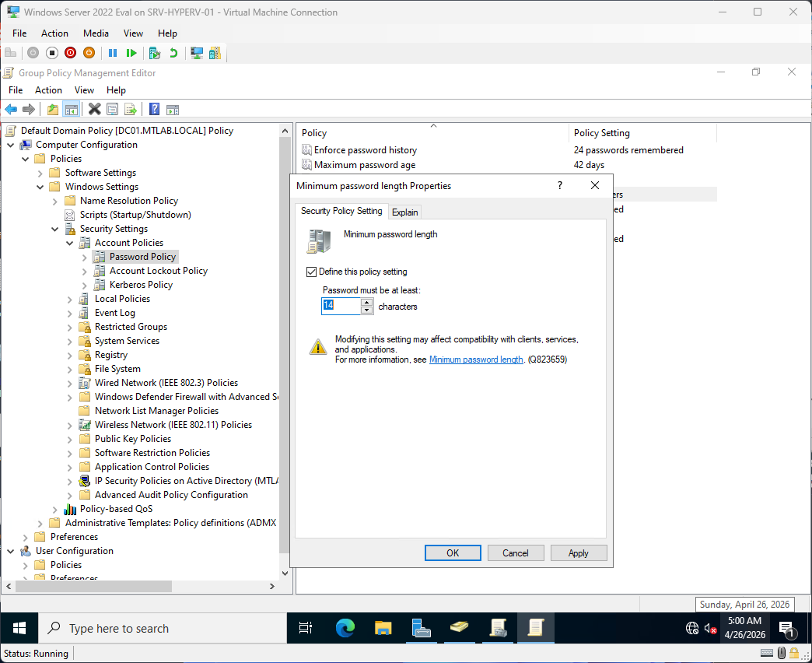Open the Group Policy Editor View menu
Screen dimensions: 812x663
click(x=84, y=90)
